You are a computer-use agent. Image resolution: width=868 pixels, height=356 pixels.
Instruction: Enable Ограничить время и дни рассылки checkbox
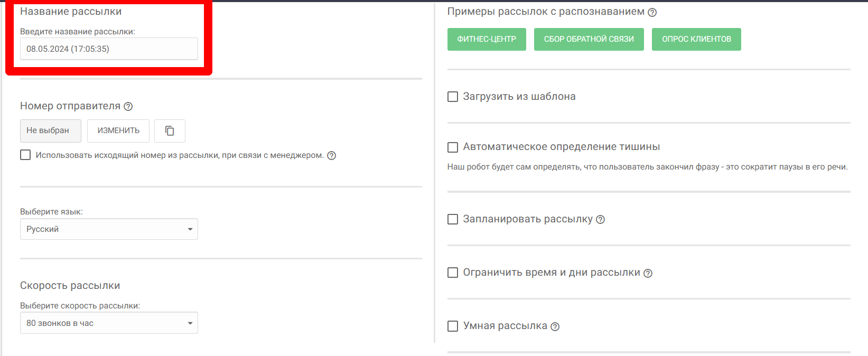click(453, 273)
